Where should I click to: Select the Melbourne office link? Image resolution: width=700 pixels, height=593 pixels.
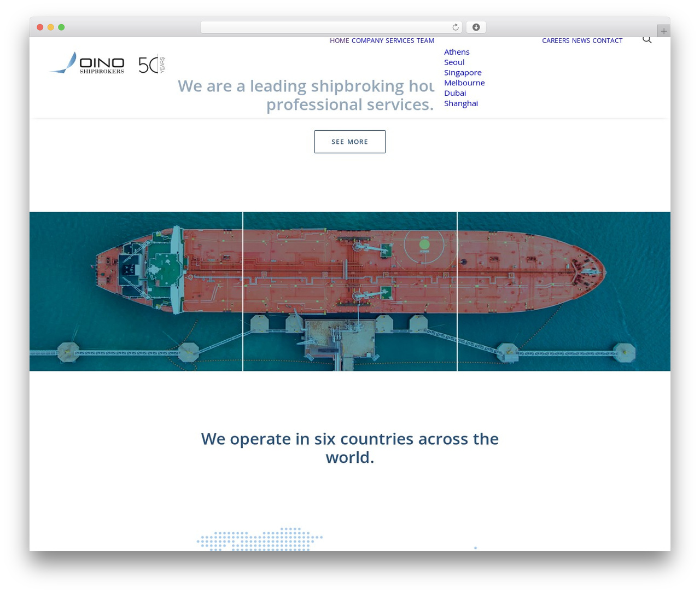pyautogui.click(x=464, y=83)
